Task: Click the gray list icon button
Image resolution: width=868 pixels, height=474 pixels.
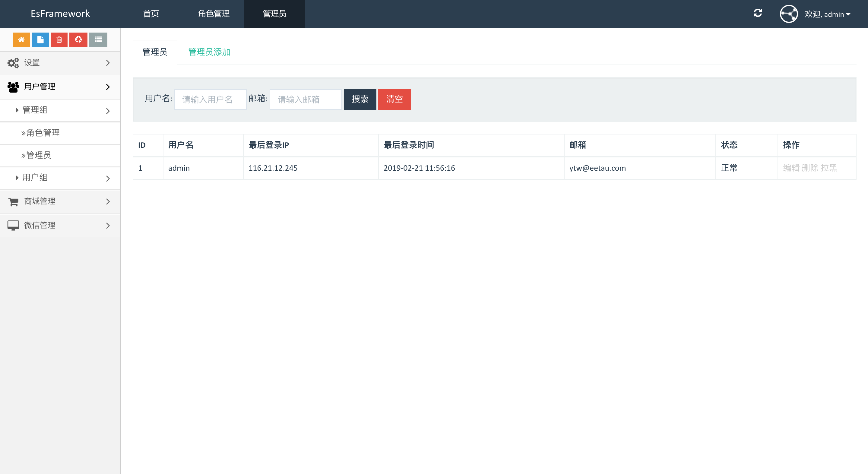Action: pos(98,40)
